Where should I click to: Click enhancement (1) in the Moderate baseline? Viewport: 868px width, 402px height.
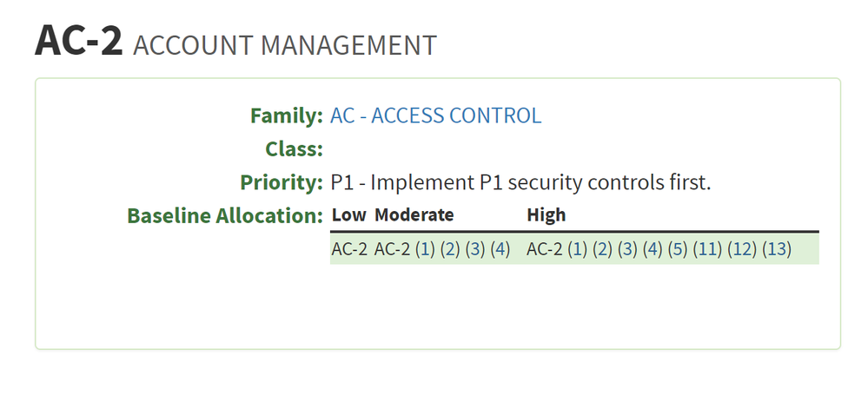click(424, 250)
